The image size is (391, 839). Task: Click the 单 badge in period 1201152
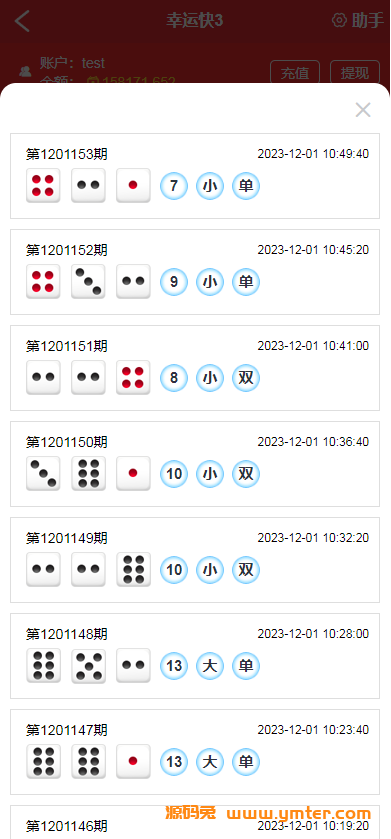tap(246, 282)
